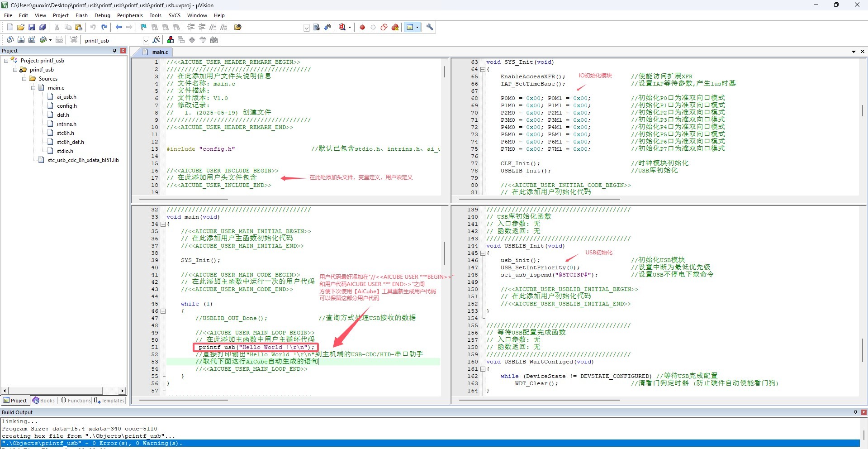Screen dimensions: 868x449
Task: Open Options for Target wand icon
Action: (157, 40)
